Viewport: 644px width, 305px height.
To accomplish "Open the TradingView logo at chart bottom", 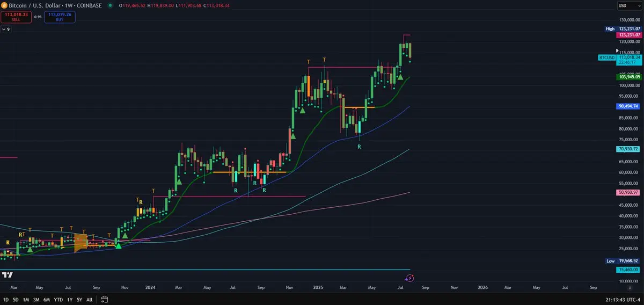I will point(8,275).
